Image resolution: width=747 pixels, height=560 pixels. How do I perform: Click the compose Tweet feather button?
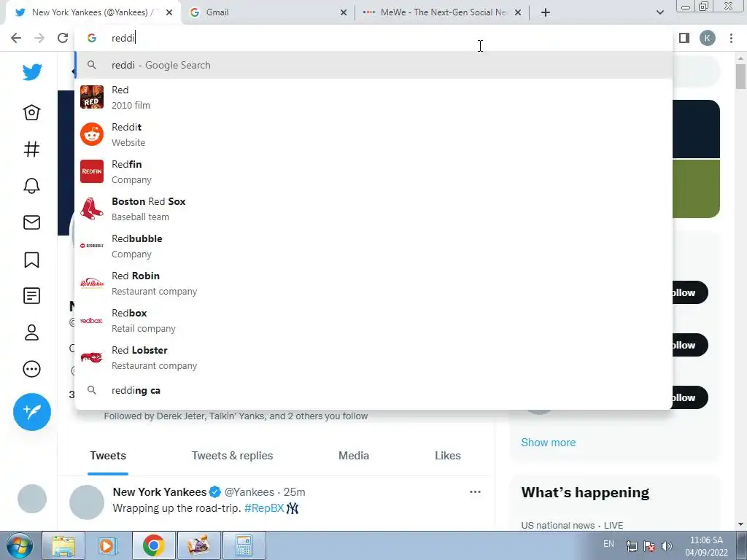coord(32,412)
